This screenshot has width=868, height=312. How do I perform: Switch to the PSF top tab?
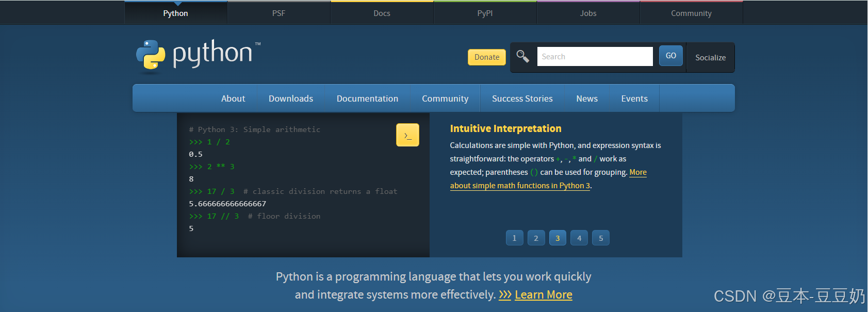click(279, 13)
